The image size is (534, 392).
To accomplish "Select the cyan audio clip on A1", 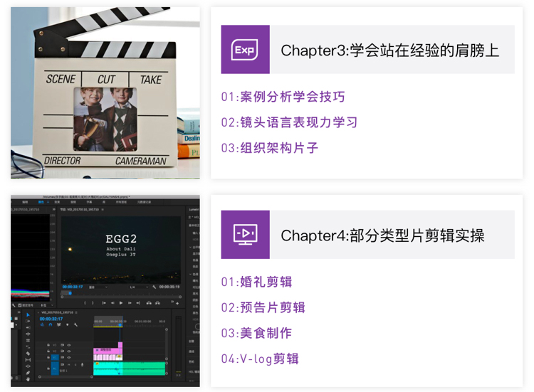I will point(129,369).
